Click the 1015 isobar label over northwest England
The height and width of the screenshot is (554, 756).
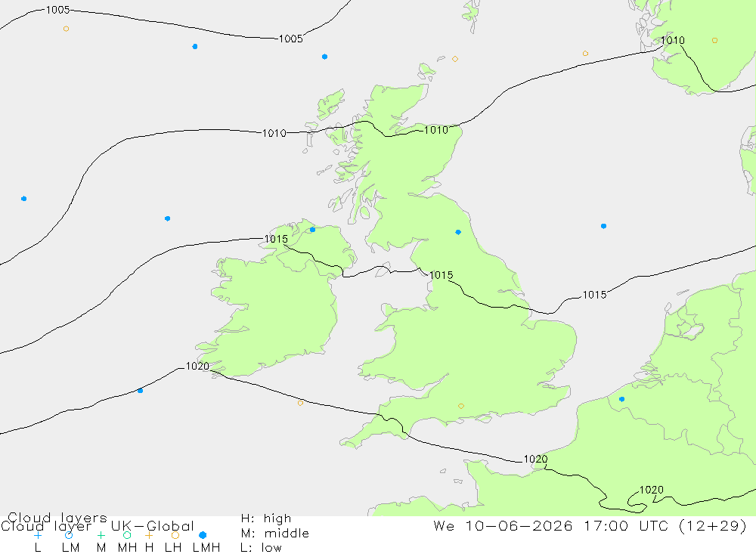(x=442, y=275)
